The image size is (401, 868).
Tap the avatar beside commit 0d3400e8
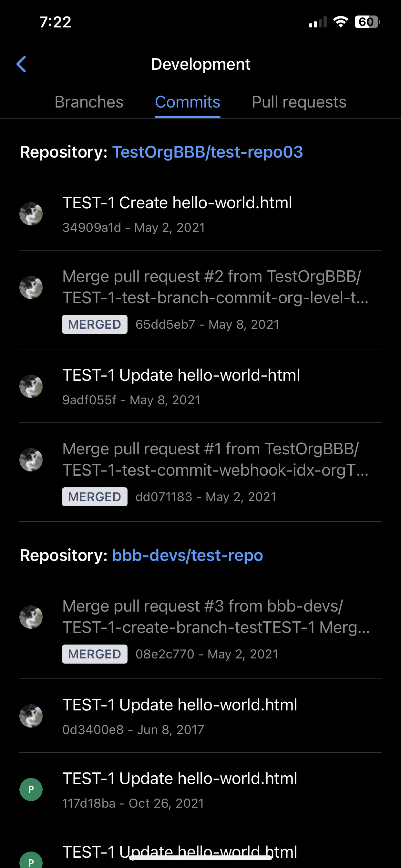coord(31,716)
